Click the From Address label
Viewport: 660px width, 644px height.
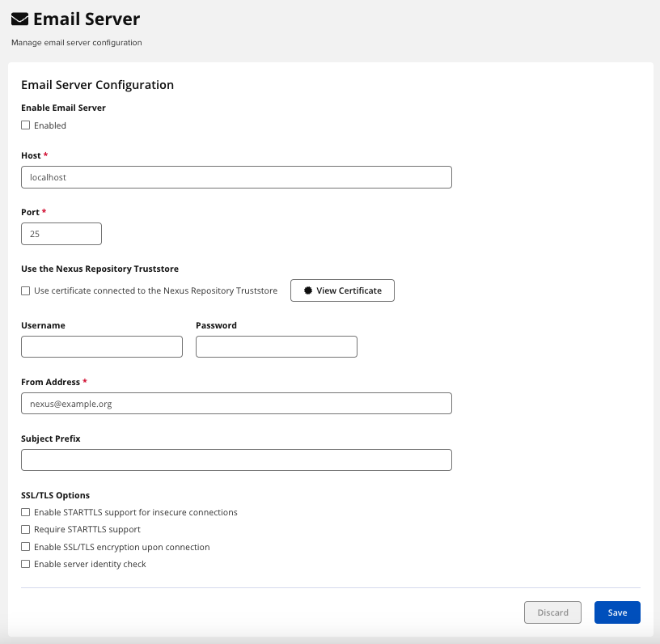(x=50, y=382)
